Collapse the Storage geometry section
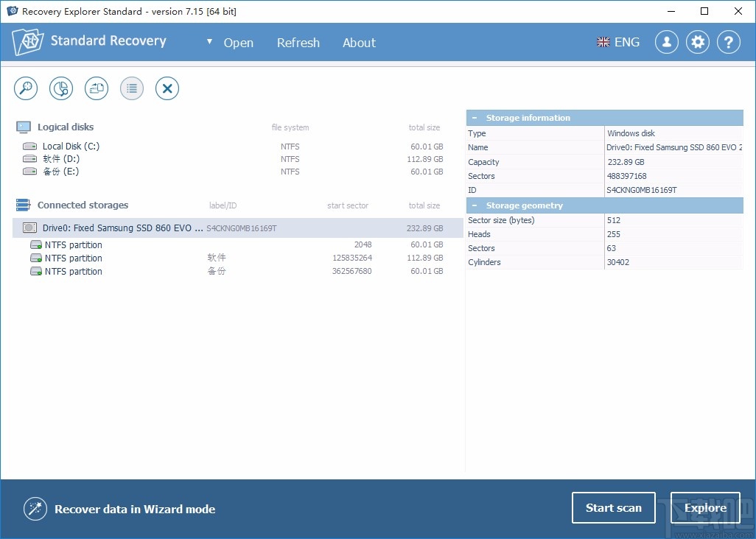This screenshot has width=756, height=539. (x=475, y=205)
